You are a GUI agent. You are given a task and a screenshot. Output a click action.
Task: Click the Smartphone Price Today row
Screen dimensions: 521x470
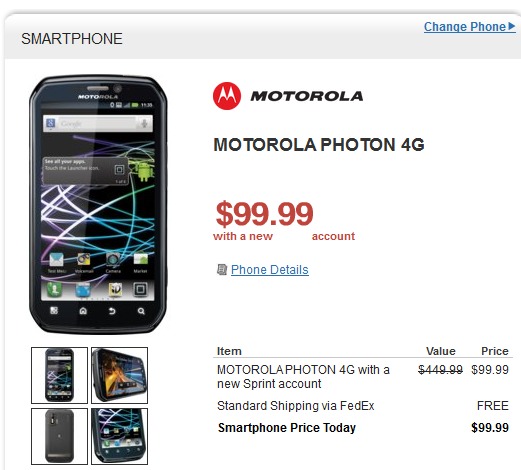pos(363,428)
